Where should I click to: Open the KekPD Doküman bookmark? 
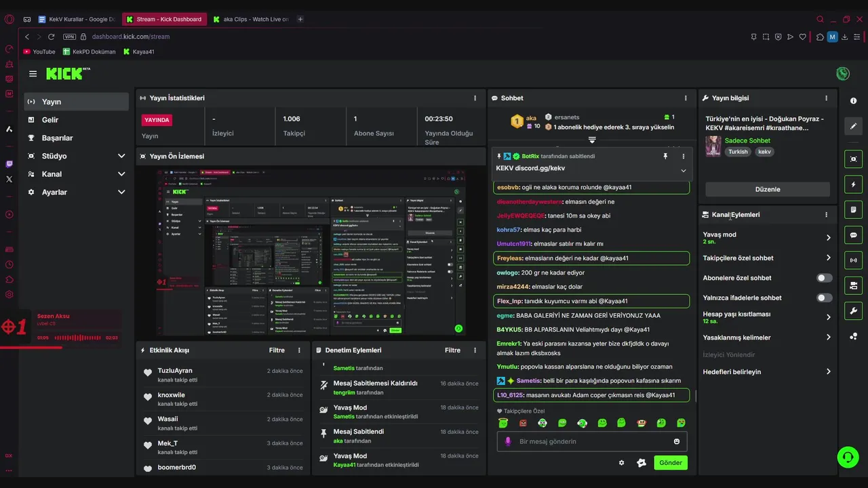[90, 52]
